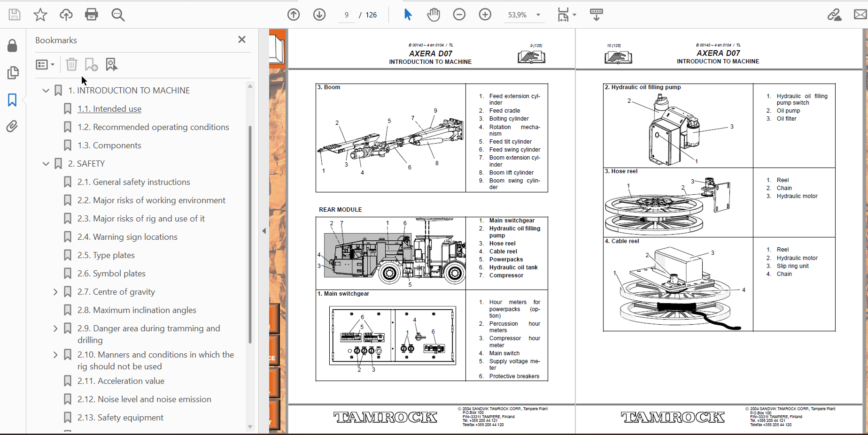The image size is (868, 435).
Task: Collapse the navigation pane with divider arrow
Action: tap(264, 231)
